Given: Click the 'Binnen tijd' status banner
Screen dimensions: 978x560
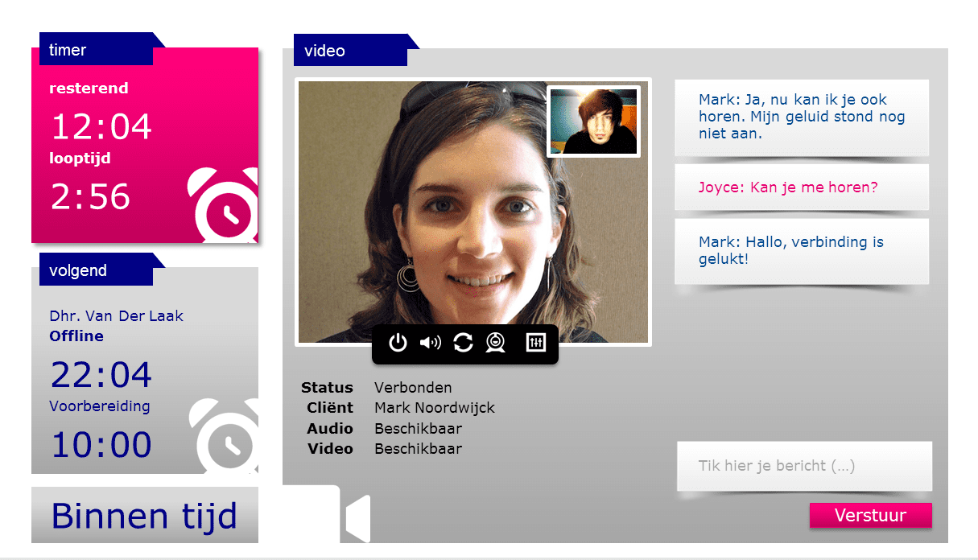Looking at the screenshot, I should coord(145,515).
